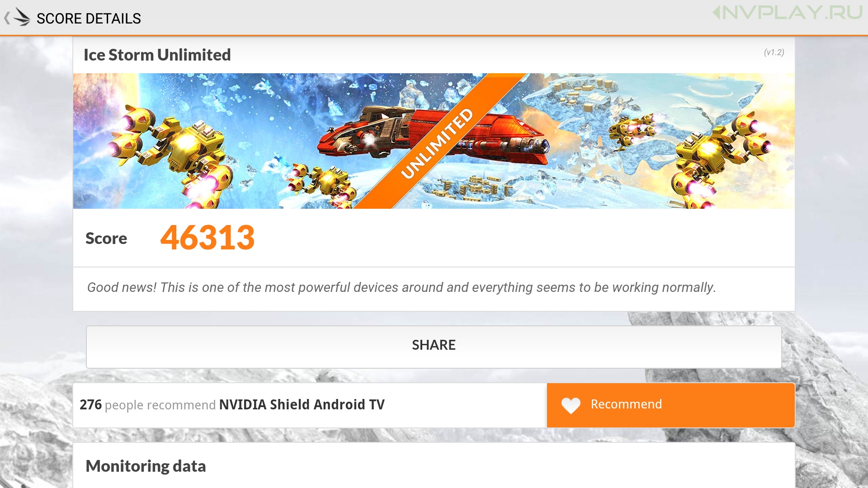Open the Monitoring data section
Screen dimensions: 868x488
coord(146,466)
